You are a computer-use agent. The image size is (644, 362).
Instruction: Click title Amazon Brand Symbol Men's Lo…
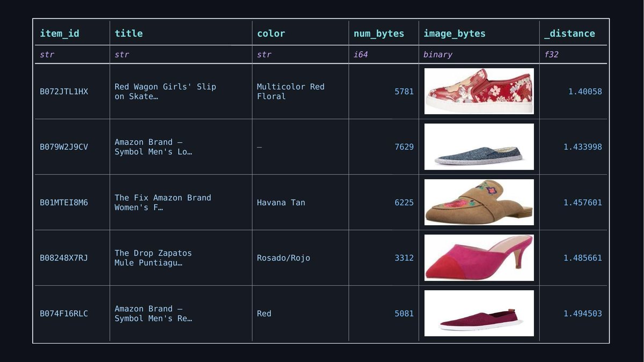coord(153,147)
